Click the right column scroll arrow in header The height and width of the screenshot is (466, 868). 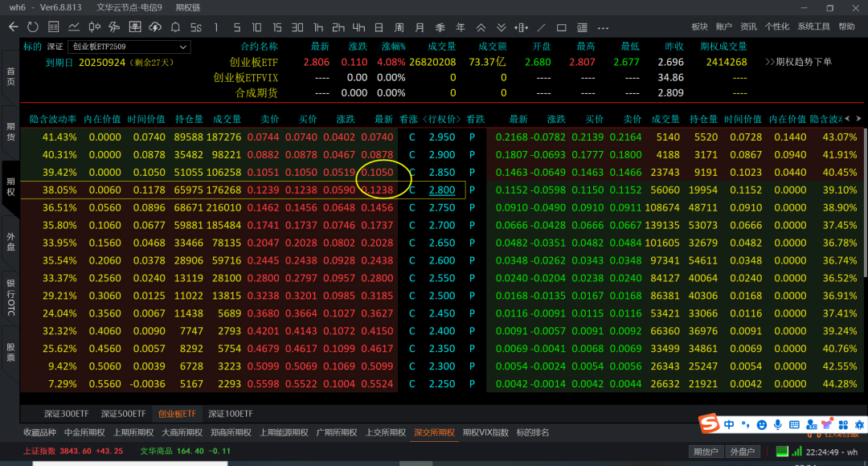[x=858, y=118]
